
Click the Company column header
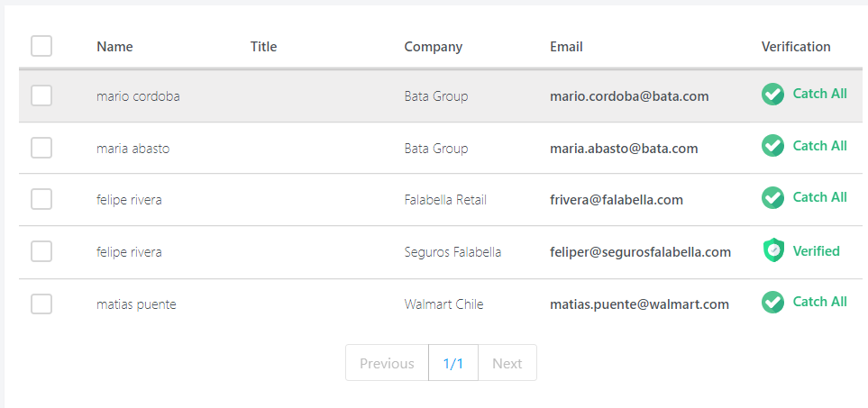[x=433, y=47]
